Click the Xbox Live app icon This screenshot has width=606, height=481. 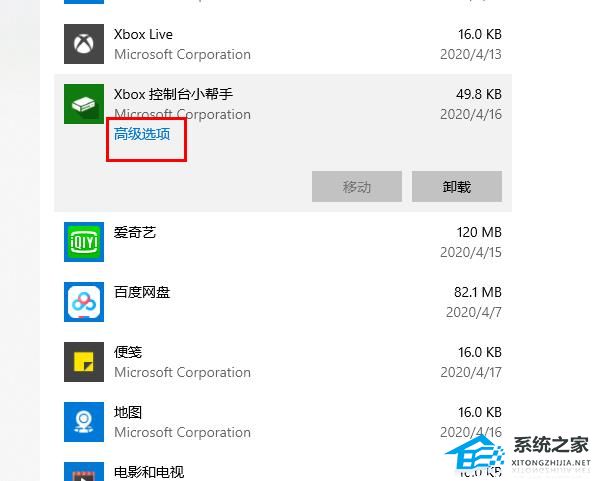tap(84, 44)
